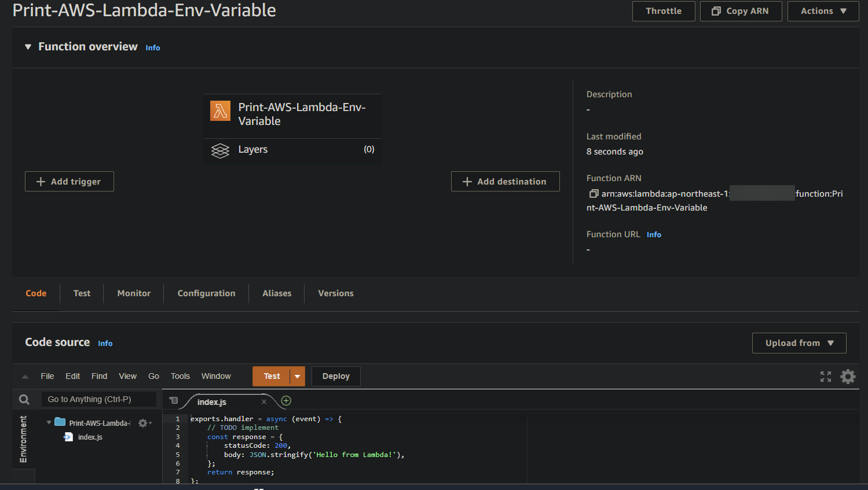The height and width of the screenshot is (490, 868).
Task: Go to the Versions tab
Action: click(336, 293)
